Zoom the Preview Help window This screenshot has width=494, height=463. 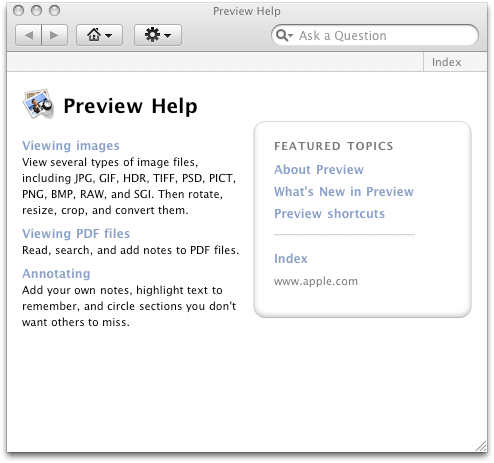(x=54, y=11)
